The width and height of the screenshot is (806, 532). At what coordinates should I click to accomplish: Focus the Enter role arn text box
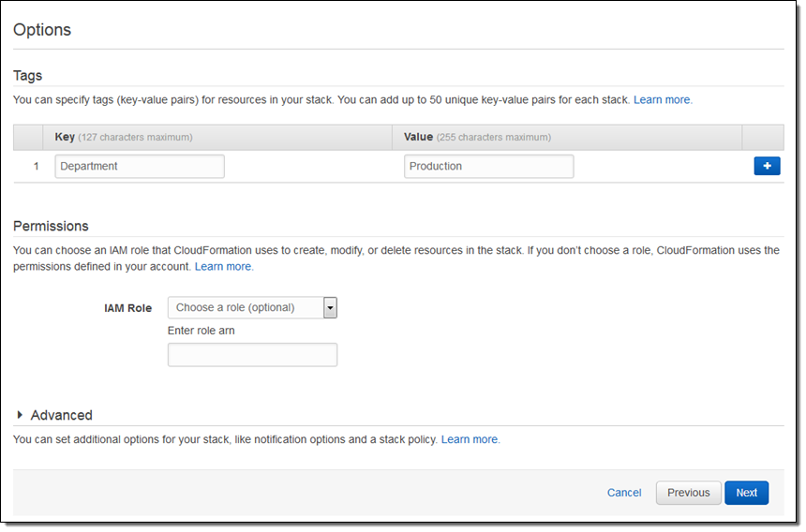pos(252,355)
